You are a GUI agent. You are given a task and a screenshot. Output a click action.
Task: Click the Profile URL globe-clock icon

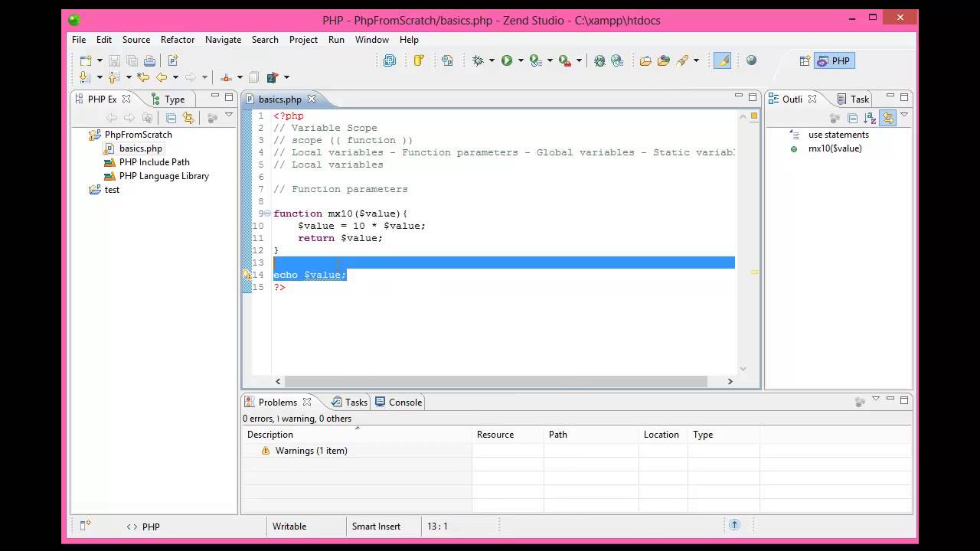617,60
